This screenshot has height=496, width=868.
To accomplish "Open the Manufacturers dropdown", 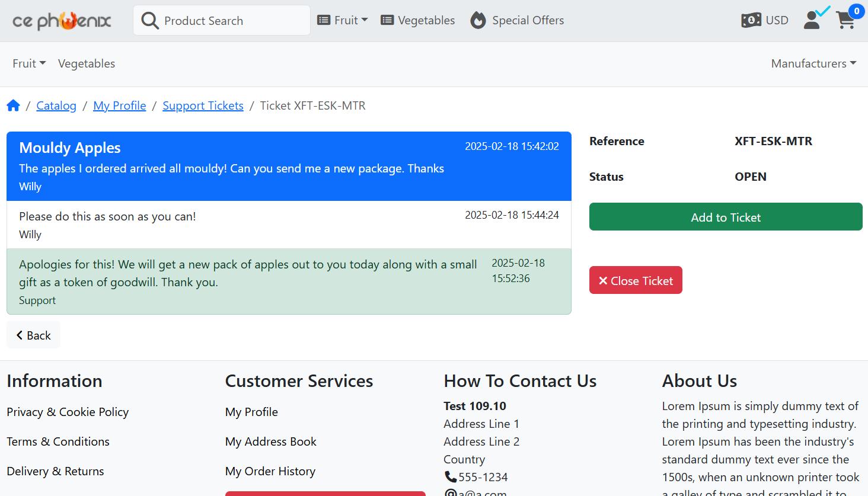I will (813, 63).
